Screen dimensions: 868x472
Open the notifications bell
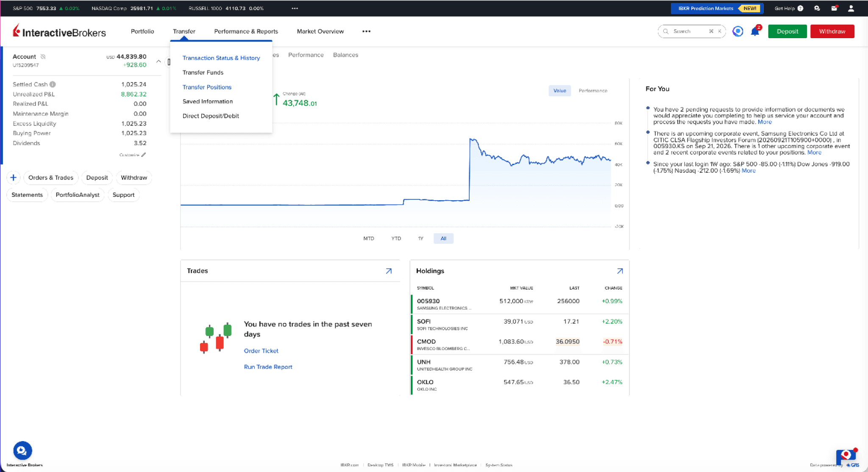tap(755, 31)
